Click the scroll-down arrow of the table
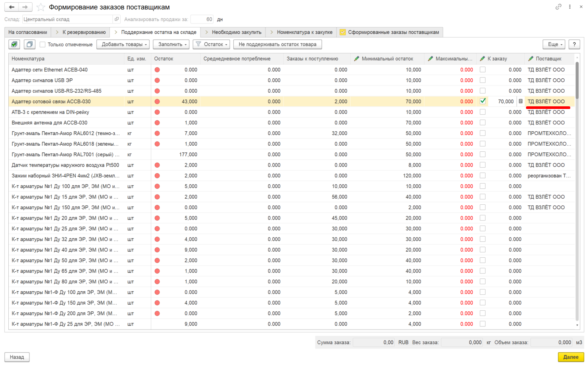Image resolution: width=588 pixels, height=367 pixels. pyautogui.click(x=577, y=325)
